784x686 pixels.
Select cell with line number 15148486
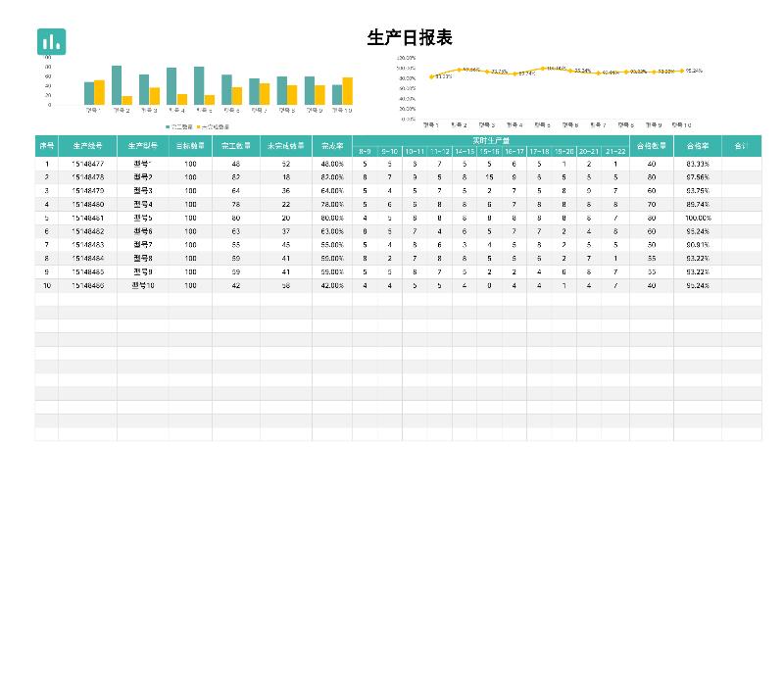[87, 285]
